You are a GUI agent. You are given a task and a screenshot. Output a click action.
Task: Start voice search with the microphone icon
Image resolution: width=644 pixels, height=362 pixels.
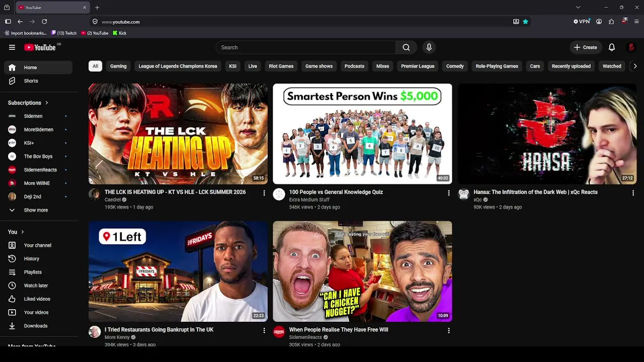(x=429, y=47)
